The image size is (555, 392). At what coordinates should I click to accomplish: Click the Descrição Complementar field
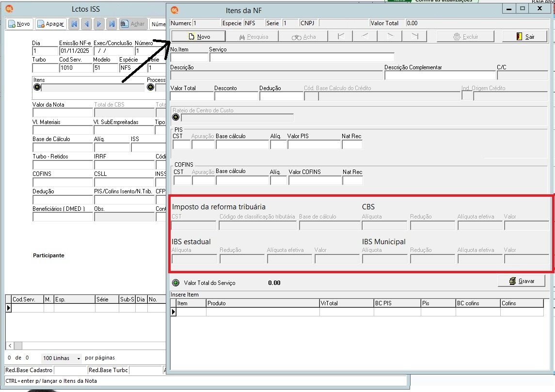pos(440,76)
